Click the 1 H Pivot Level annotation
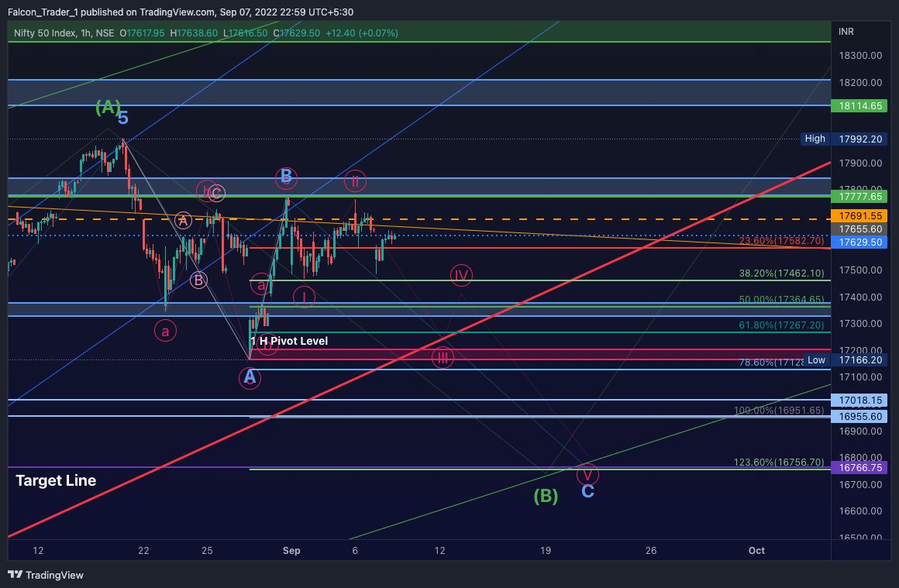899x588 pixels. (289, 341)
